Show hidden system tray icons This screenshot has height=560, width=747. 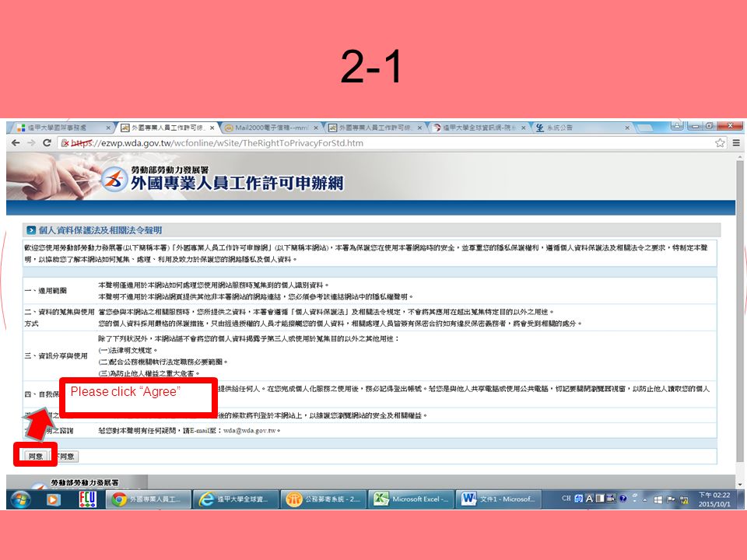click(645, 500)
